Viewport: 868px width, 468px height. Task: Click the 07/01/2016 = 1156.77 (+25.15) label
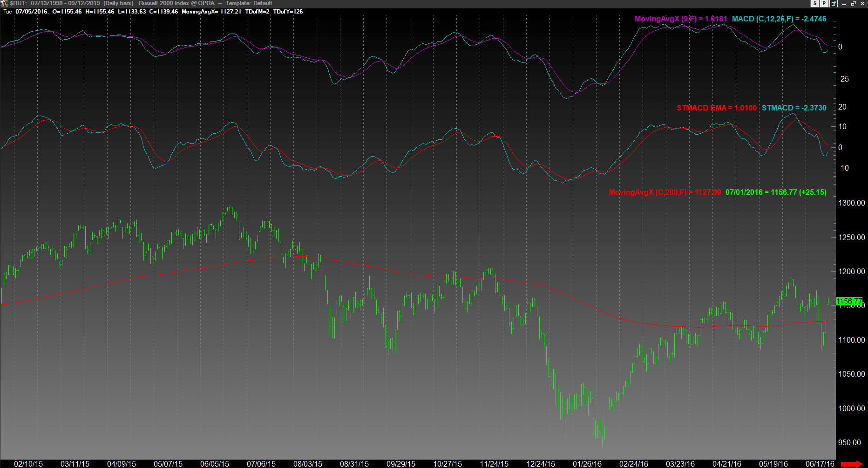click(776, 192)
